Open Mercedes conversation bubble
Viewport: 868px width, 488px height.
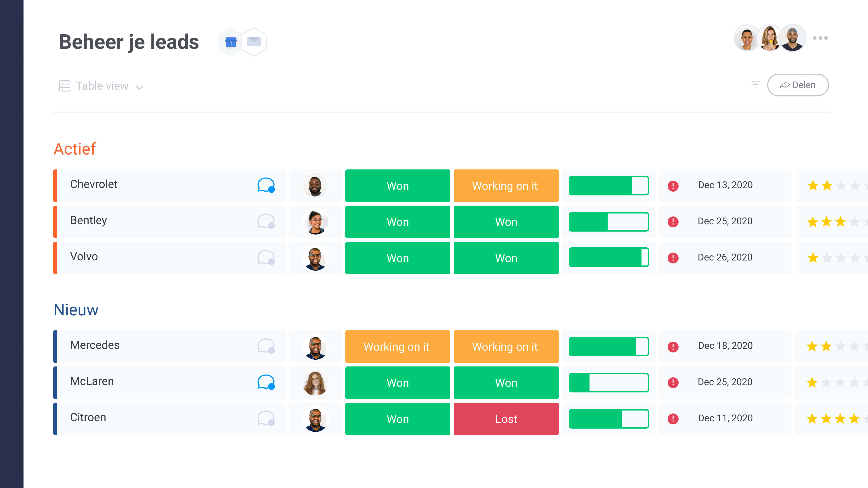pos(266,346)
